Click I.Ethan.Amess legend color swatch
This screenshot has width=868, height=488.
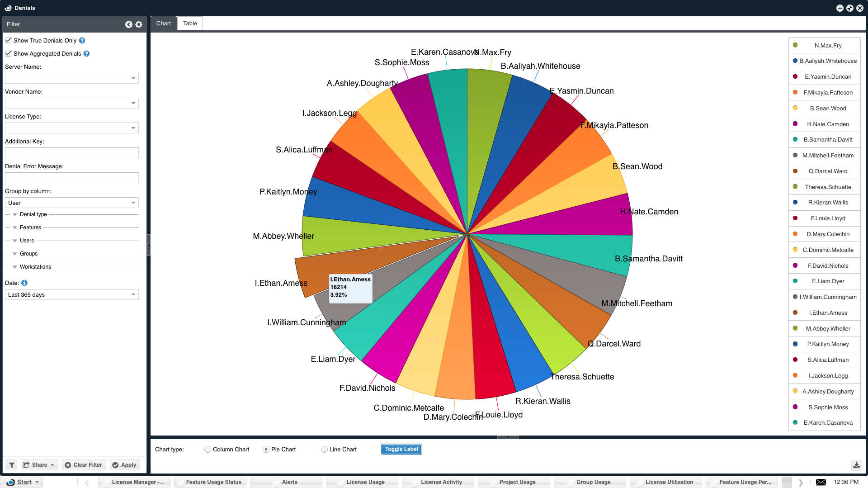[795, 313]
